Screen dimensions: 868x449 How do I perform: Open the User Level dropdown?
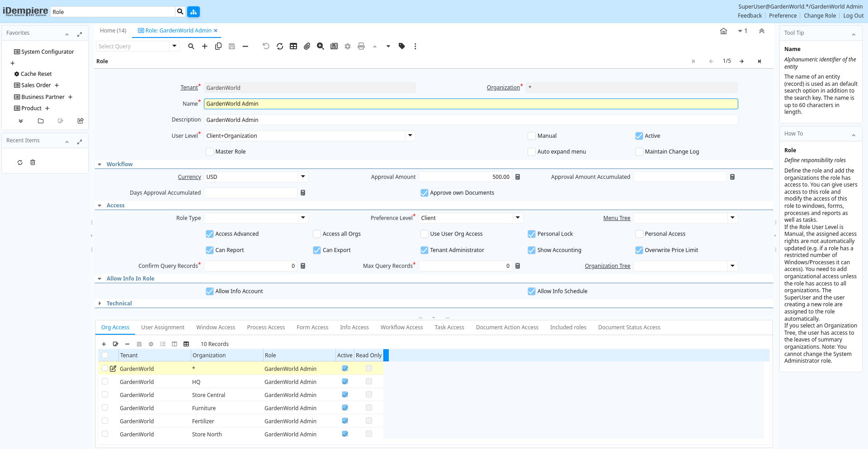tap(410, 136)
